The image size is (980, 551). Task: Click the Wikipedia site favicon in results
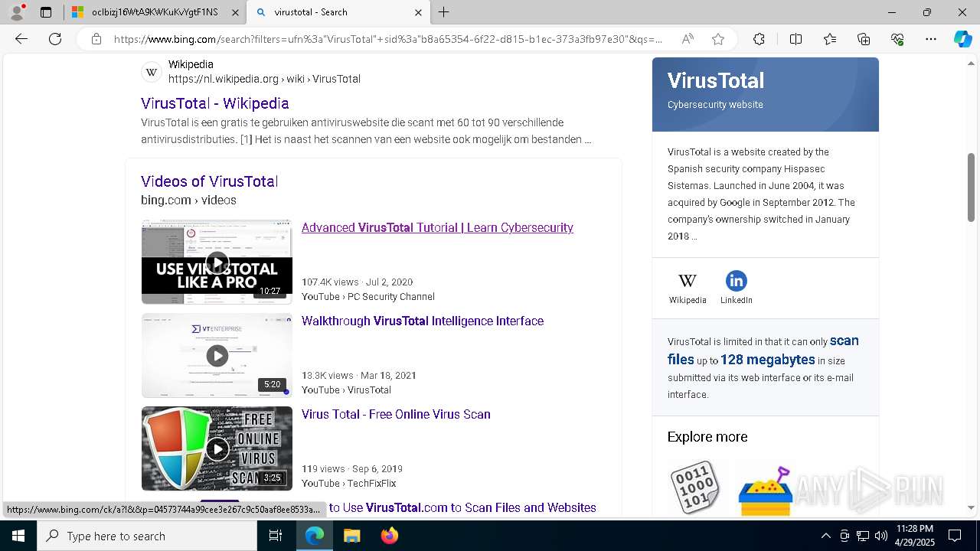coord(152,72)
